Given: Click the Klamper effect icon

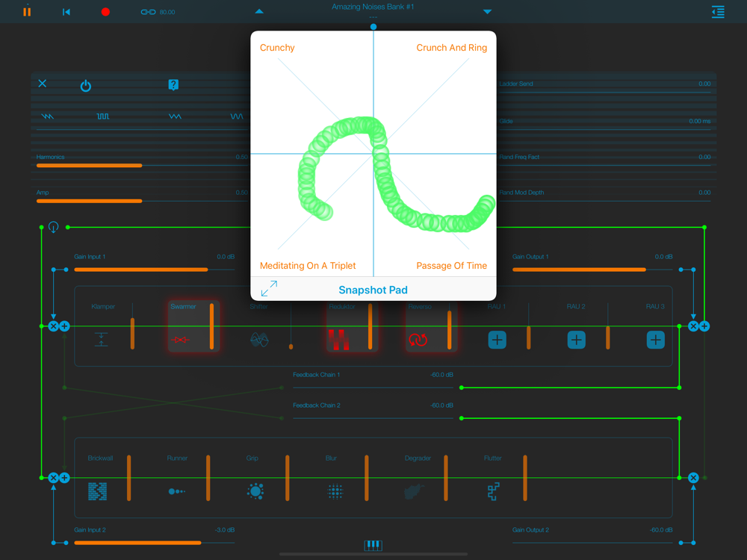Looking at the screenshot, I should [x=101, y=340].
